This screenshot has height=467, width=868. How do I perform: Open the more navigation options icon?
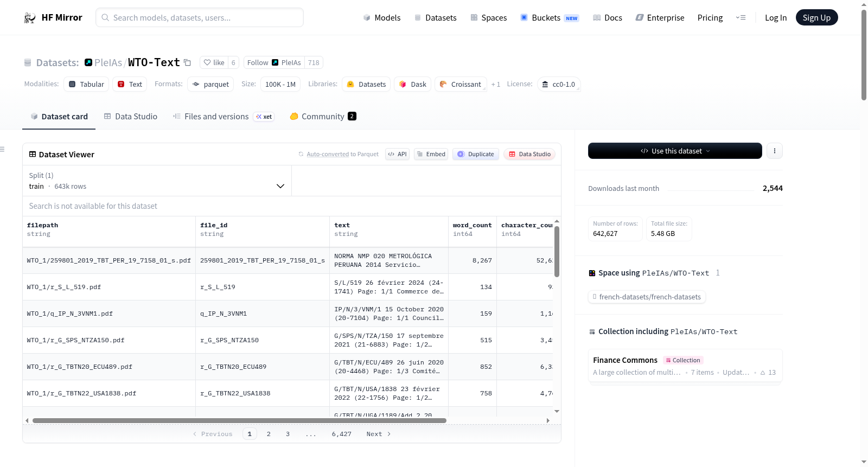[741, 17]
